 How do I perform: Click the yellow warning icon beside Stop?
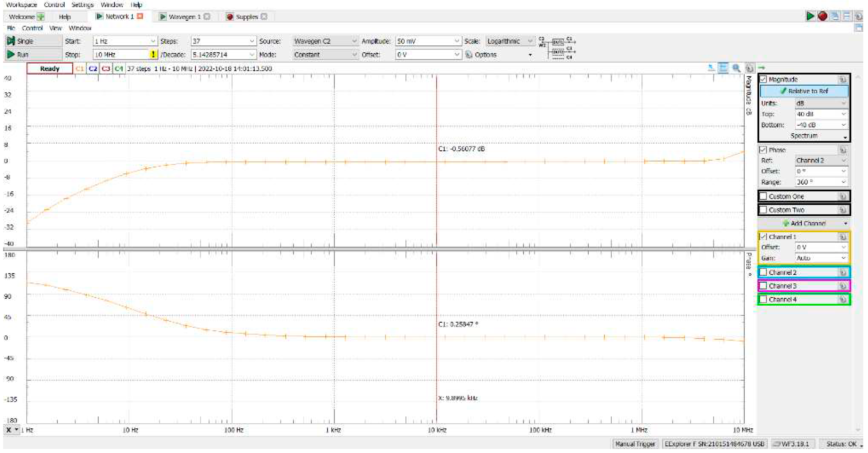click(153, 54)
